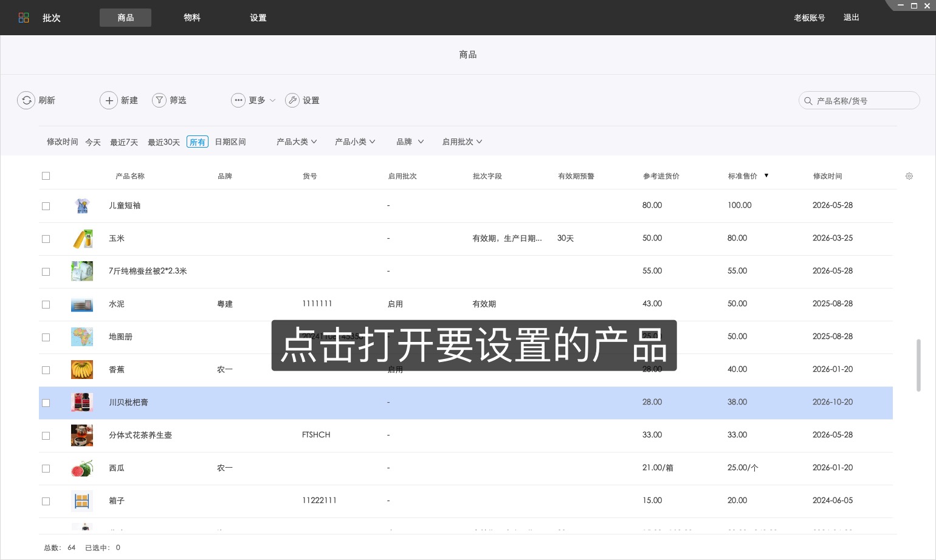This screenshot has height=560, width=936.
Task: Expand the 产品大类 dropdown
Action: (297, 142)
